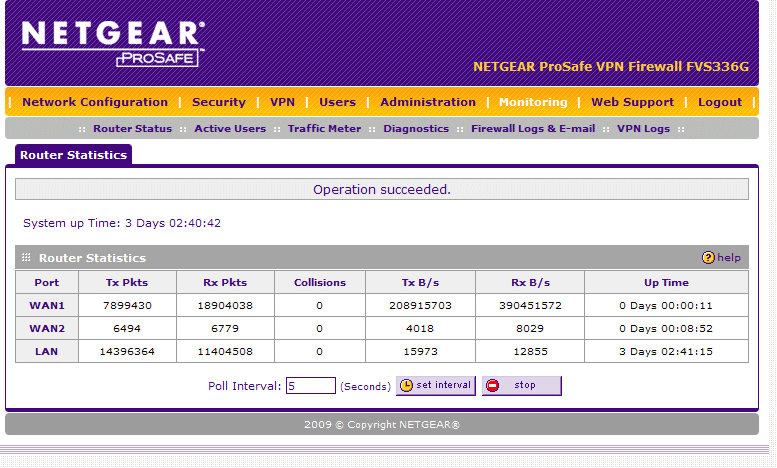777x468 pixels.
Task: Click LAN Tx Pkts value 14396364
Action: coord(127,351)
